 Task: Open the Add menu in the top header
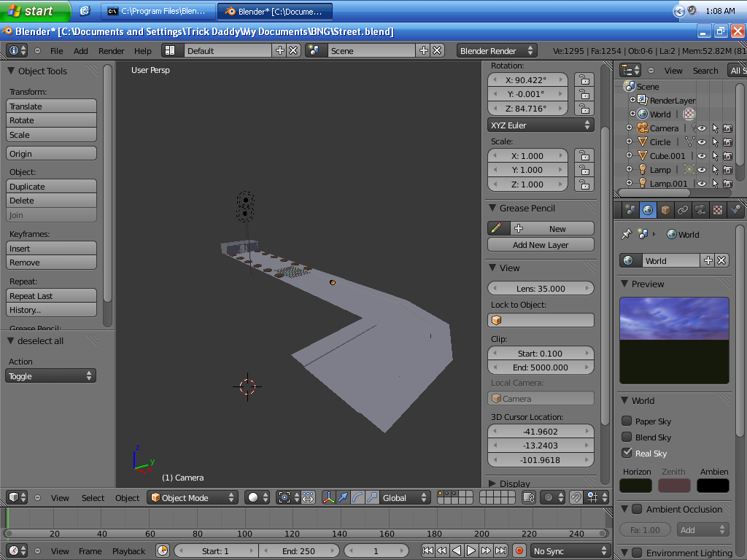[x=80, y=51]
